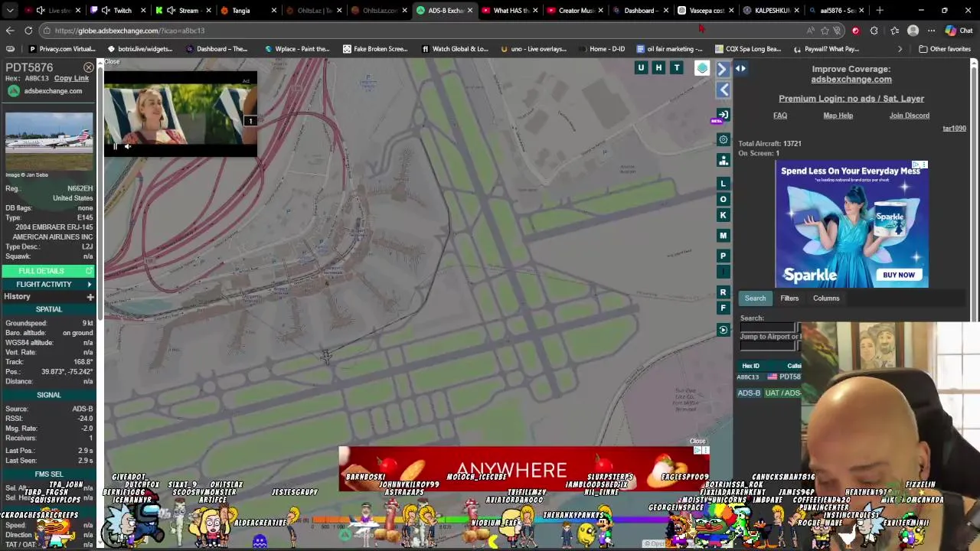Viewport: 980px width, 551px height.
Task: Open the FAQ link
Action: coord(780,116)
